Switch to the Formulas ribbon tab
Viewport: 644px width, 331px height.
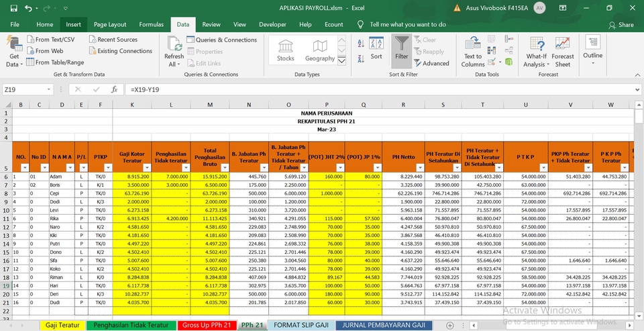[151, 25]
